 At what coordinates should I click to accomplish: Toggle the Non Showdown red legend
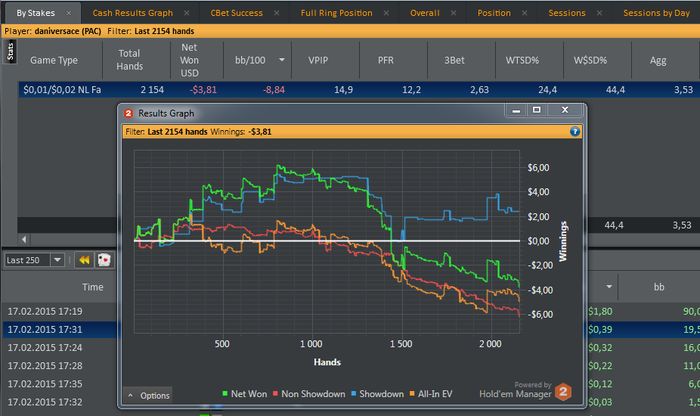(309, 394)
